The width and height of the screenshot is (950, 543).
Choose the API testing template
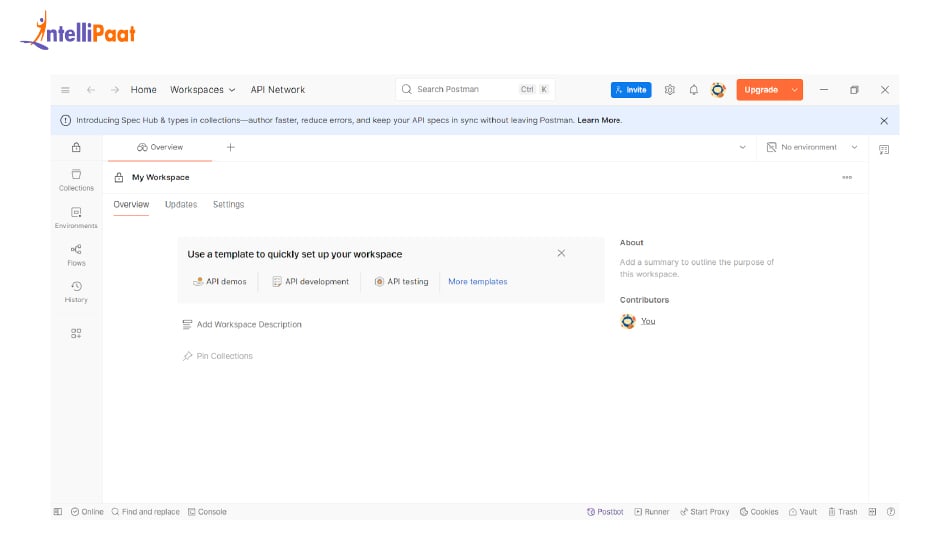402,282
